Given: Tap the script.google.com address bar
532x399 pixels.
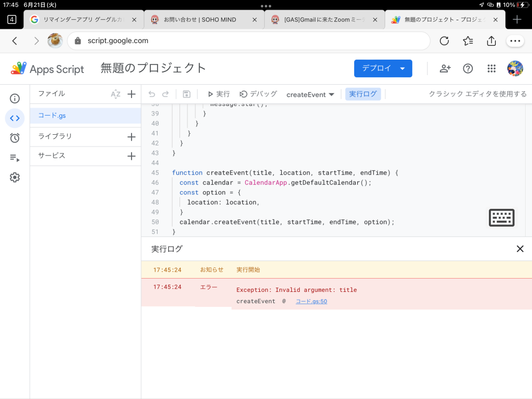Looking at the screenshot, I should [248, 41].
